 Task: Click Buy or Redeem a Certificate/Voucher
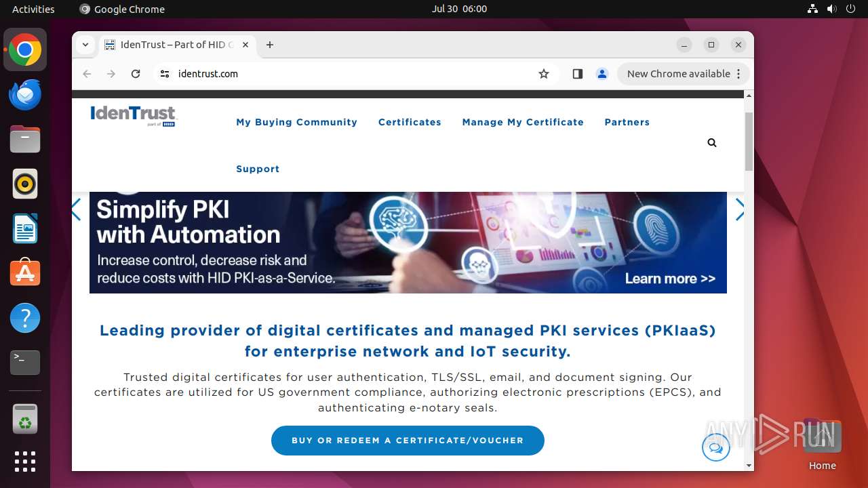408,441
